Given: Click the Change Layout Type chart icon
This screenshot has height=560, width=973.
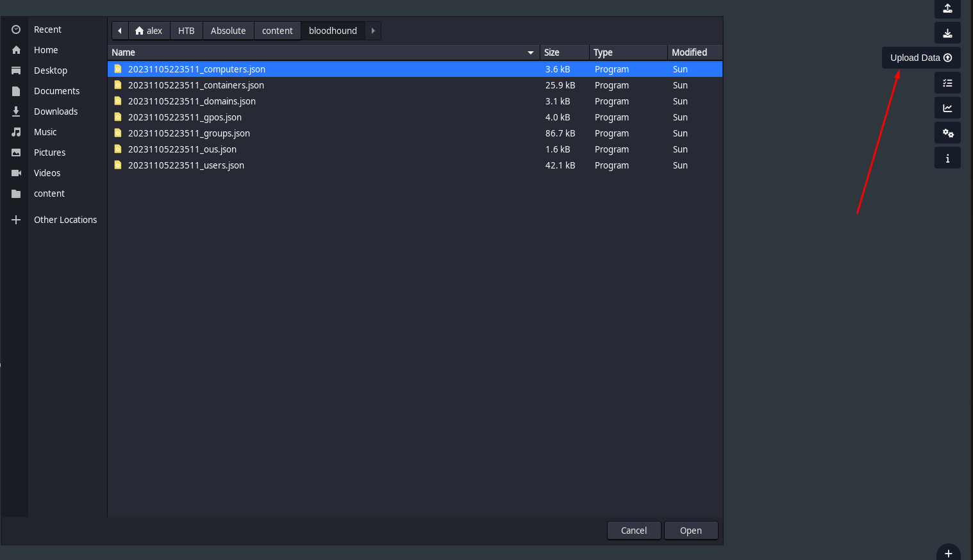Looking at the screenshot, I should click(947, 108).
